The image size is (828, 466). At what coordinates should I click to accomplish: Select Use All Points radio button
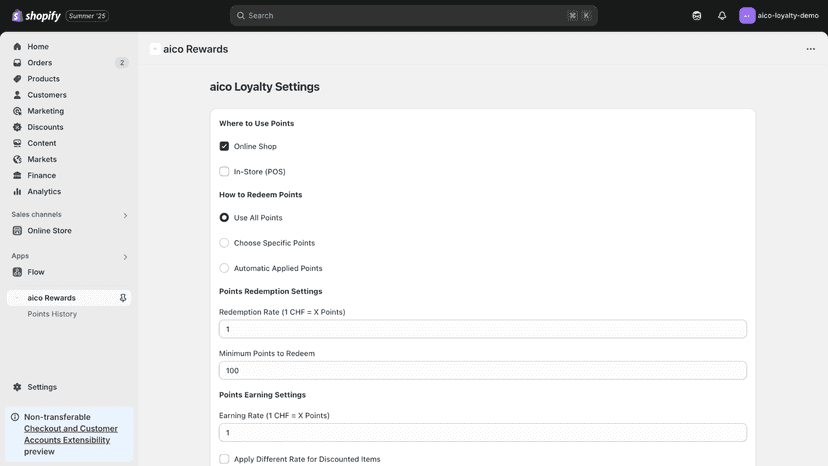(x=224, y=218)
